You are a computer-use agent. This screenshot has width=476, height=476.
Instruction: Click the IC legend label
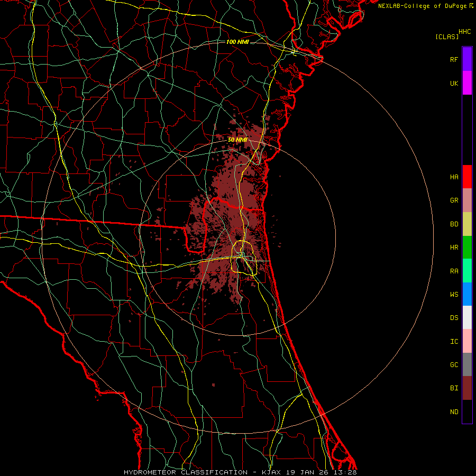click(454, 341)
